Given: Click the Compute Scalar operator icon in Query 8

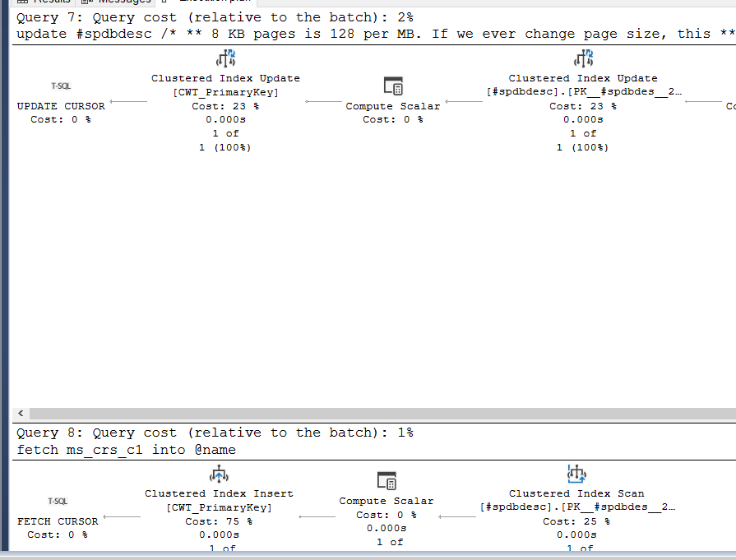Looking at the screenshot, I should (387, 480).
